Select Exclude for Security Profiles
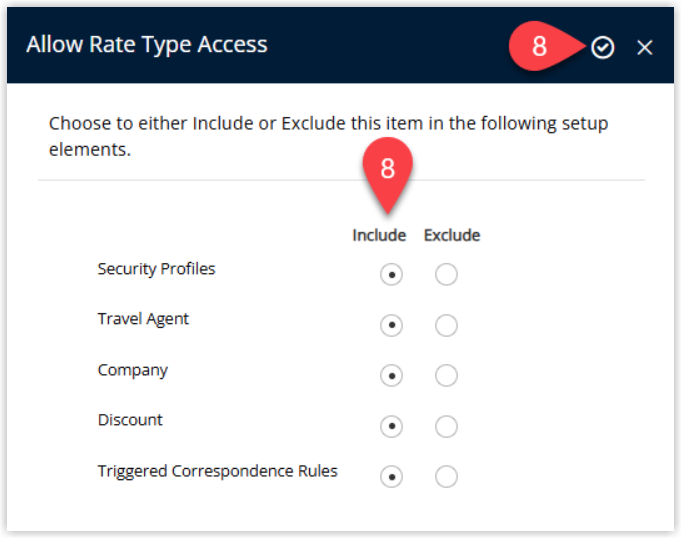682x539 pixels. (x=446, y=275)
